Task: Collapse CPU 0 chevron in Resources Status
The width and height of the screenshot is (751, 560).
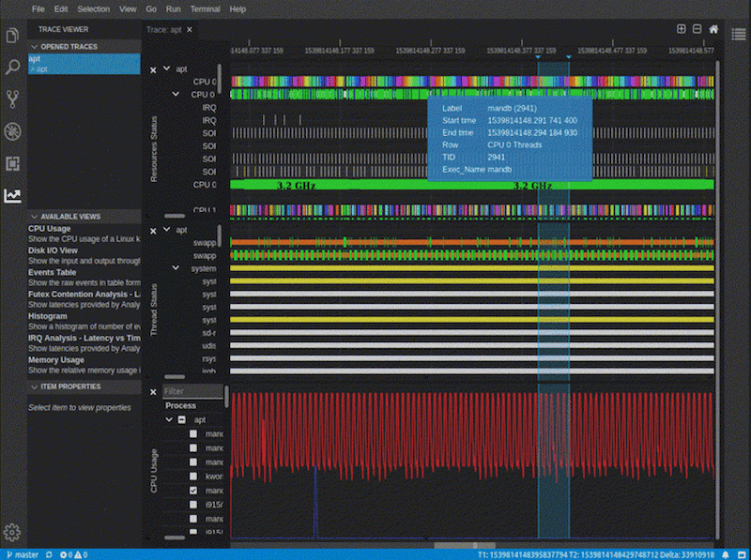Action: pyautogui.click(x=176, y=94)
